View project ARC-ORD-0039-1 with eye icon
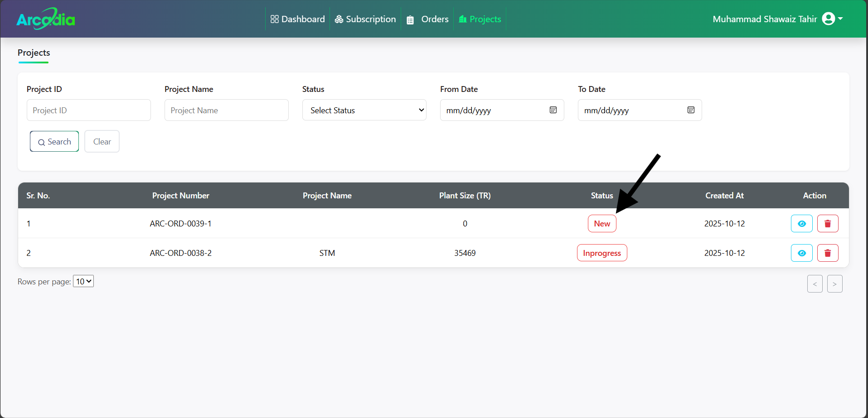 tap(801, 224)
